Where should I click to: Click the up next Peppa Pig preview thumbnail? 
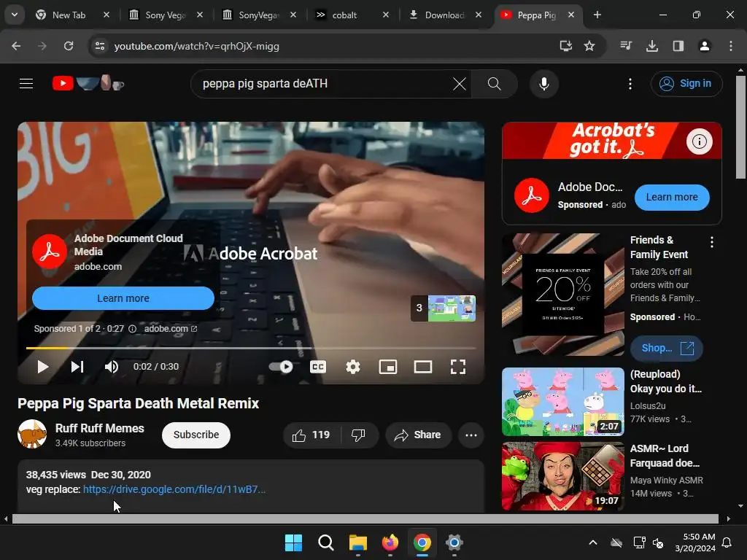(443, 308)
